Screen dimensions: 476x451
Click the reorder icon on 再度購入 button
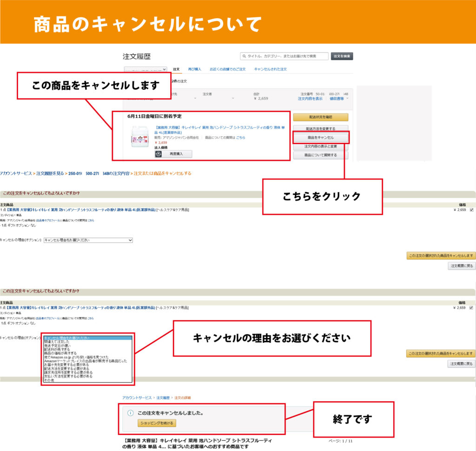tap(159, 154)
